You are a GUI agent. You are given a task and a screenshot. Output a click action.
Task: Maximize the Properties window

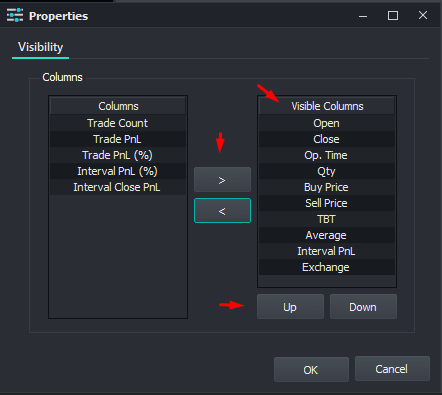tap(393, 15)
